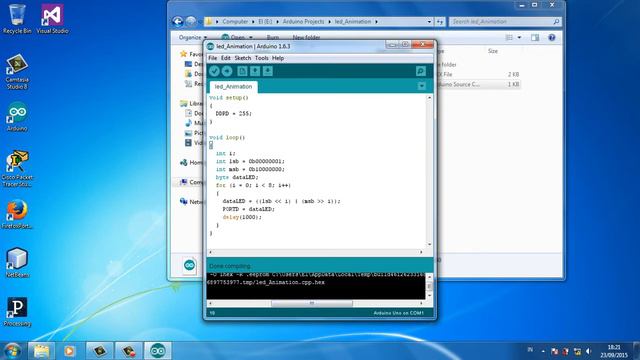Select the led_Animation sketch tab

[233, 87]
